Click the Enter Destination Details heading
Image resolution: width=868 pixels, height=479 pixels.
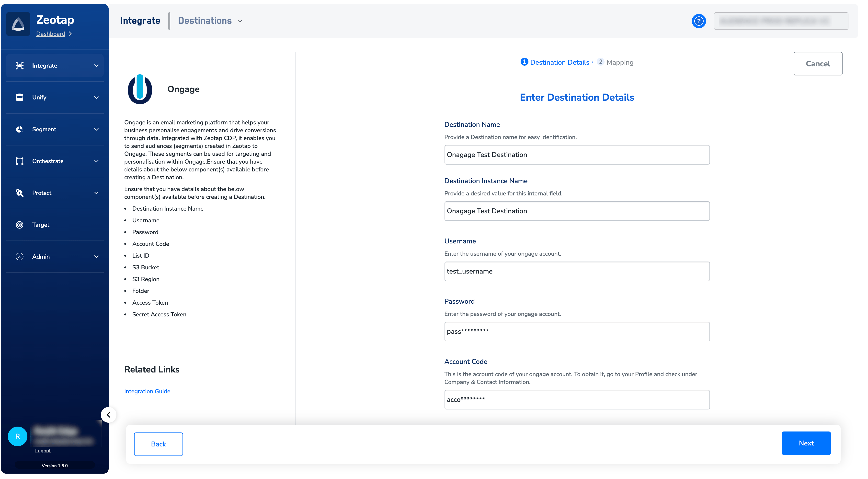tap(577, 97)
